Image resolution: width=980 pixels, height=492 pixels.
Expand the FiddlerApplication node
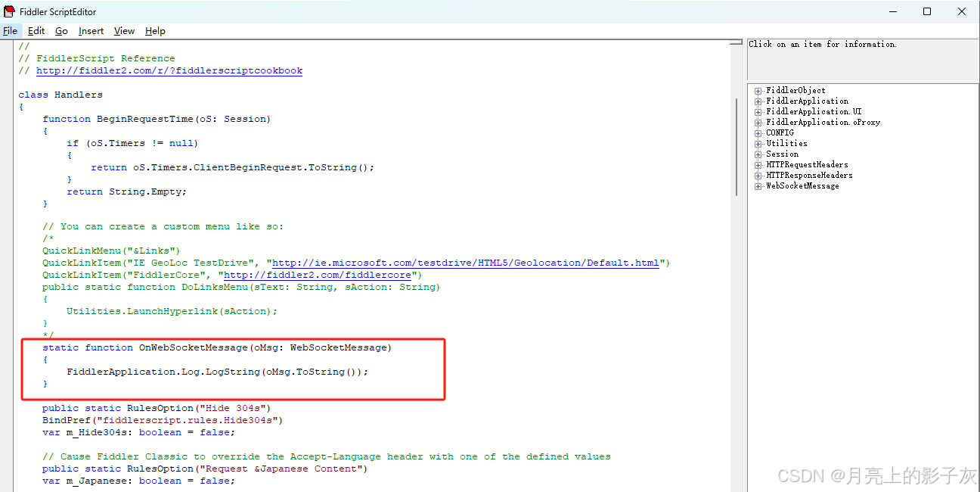[x=758, y=101]
